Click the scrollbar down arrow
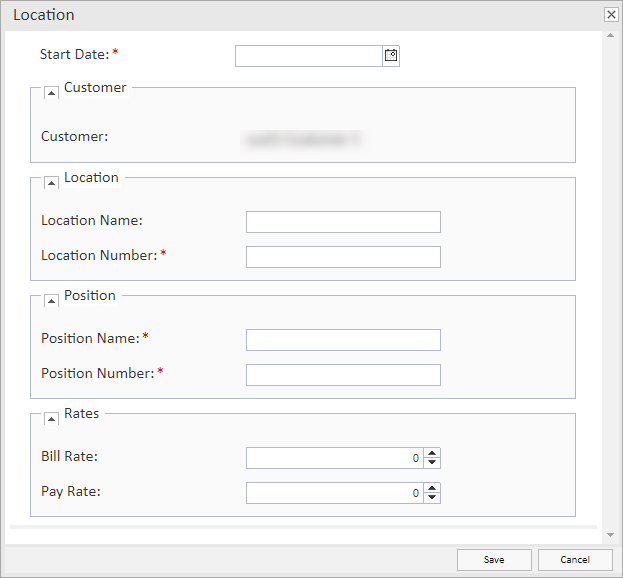Viewport: 623px width, 578px height. (x=610, y=535)
